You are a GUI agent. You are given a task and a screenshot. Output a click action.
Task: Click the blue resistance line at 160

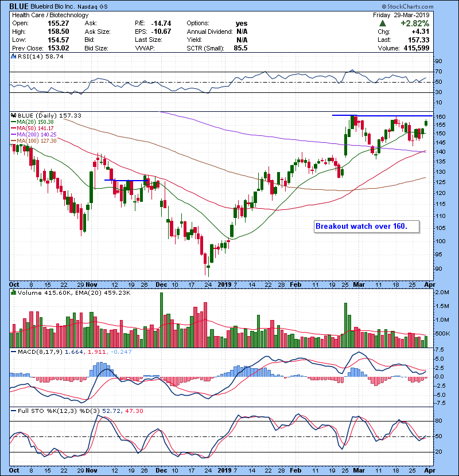(x=382, y=115)
